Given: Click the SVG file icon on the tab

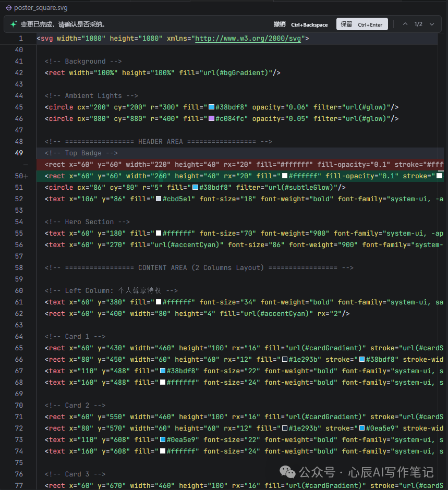Looking at the screenshot, I should coord(9,8).
